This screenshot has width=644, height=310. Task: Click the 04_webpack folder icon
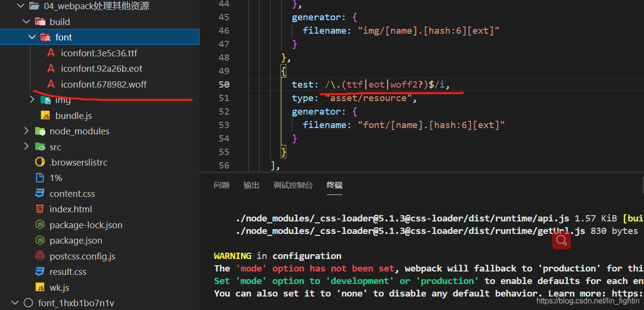coord(34,6)
